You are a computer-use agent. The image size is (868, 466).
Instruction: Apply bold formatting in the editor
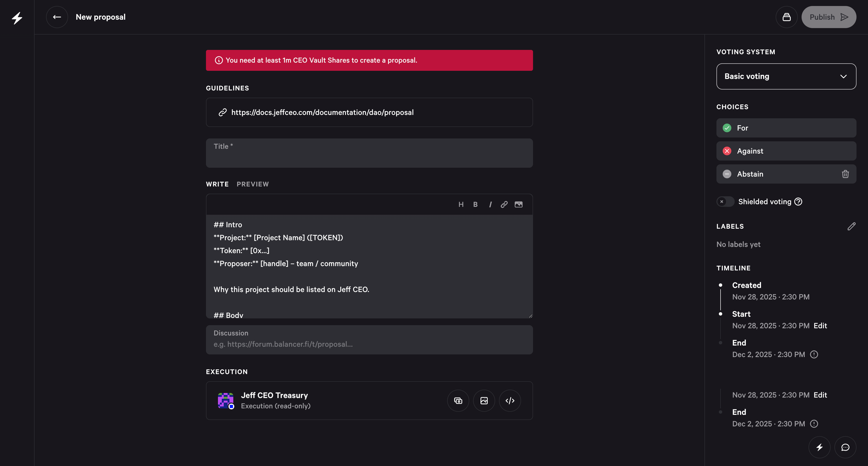click(x=475, y=204)
